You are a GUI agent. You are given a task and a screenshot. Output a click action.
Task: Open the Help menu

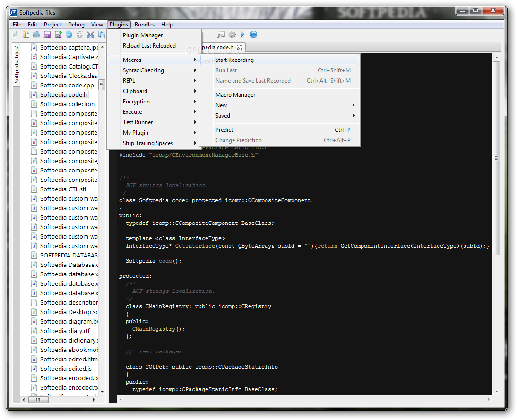[x=167, y=25]
